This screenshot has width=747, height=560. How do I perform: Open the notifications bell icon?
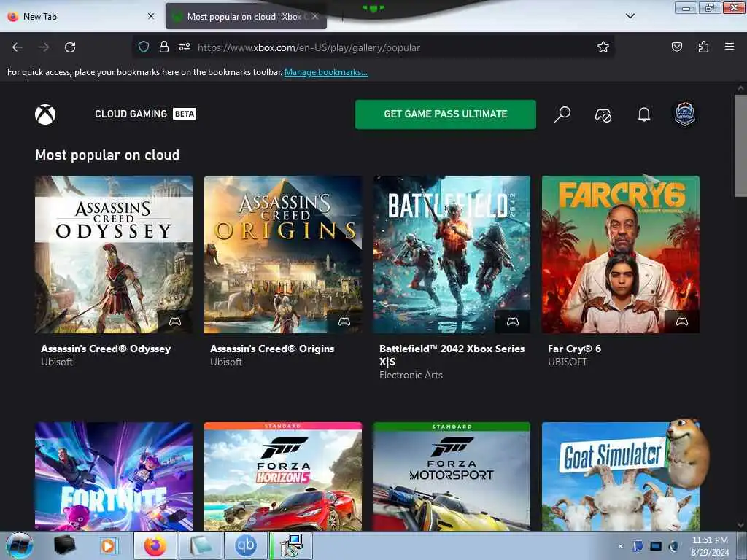point(644,114)
